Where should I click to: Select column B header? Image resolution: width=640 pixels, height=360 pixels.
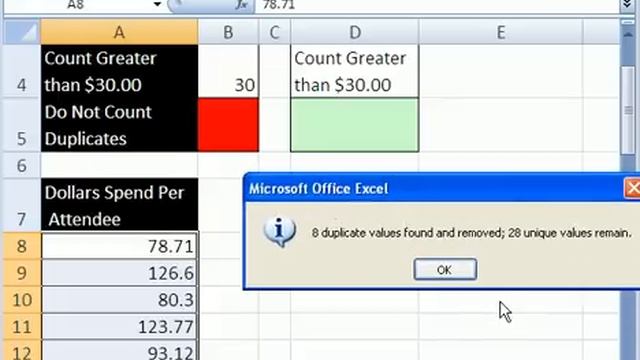point(228,32)
